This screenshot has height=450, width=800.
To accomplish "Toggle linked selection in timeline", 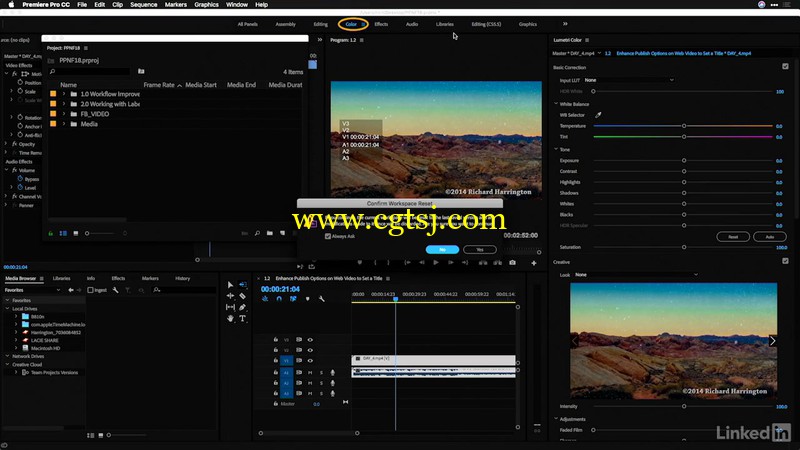I will pyautogui.click(x=293, y=299).
